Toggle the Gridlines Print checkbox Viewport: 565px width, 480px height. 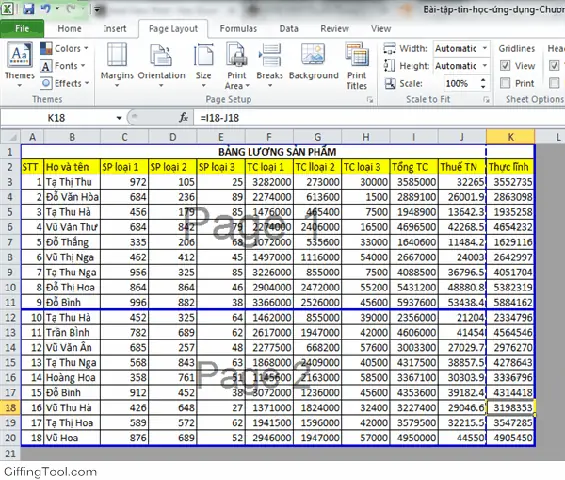click(505, 83)
